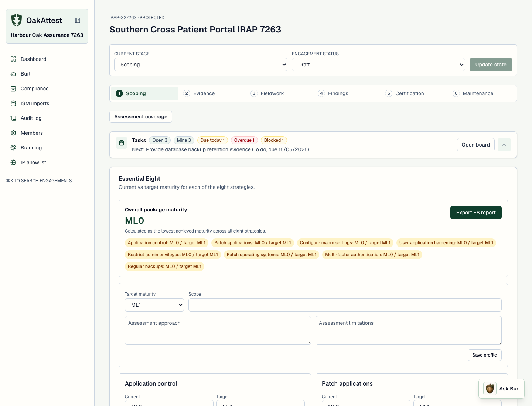Screen dimensions: 532x406
Task: Click the Open board button
Action: pyautogui.click(x=475, y=145)
